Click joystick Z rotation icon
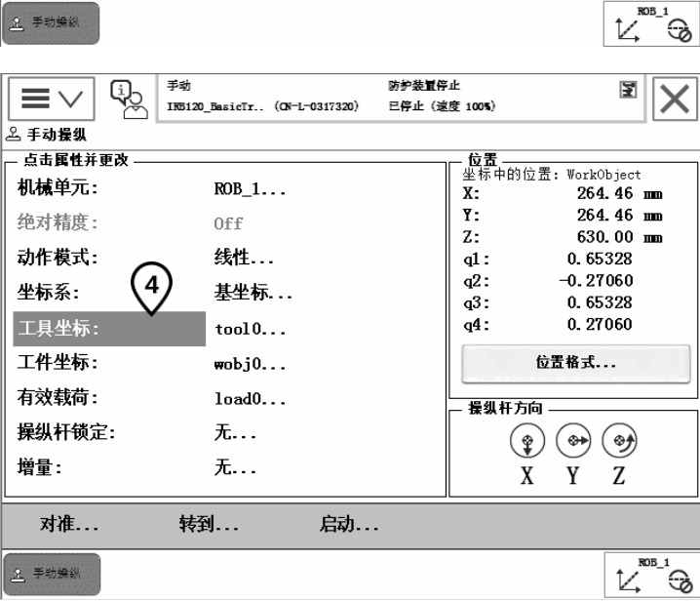This screenshot has width=700, height=601. 619,441
